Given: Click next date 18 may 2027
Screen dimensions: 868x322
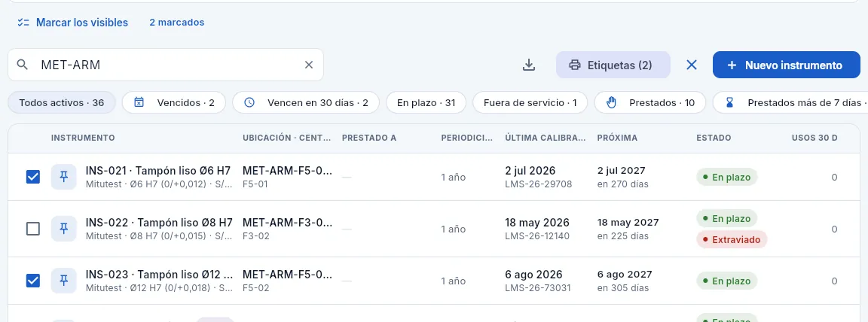Looking at the screenshot, I should point(628,222).
